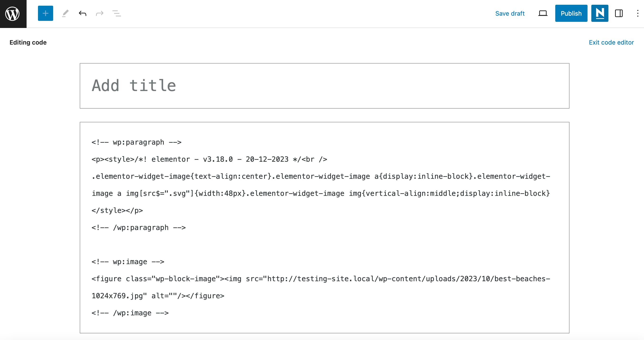The width and height of the screenshot is (644, 340).
Task: Open the document overview outline
Action: (116, 13)
